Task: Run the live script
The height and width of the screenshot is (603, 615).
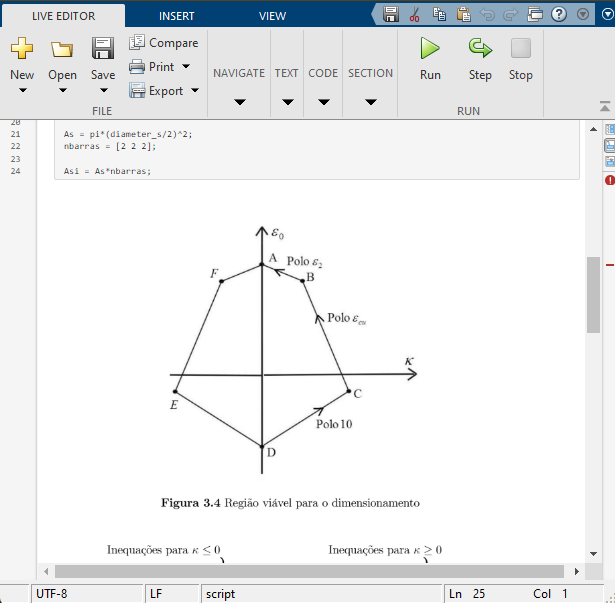Action: coord(430,58)
